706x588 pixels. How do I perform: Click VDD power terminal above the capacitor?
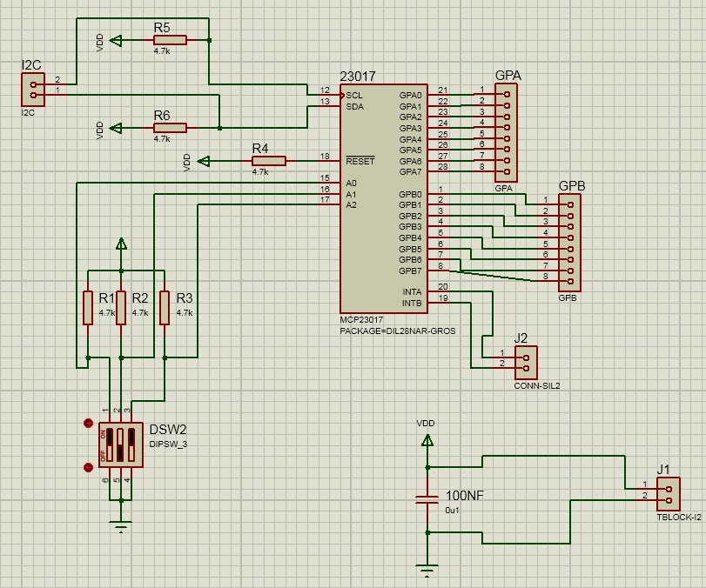point(427,440)
